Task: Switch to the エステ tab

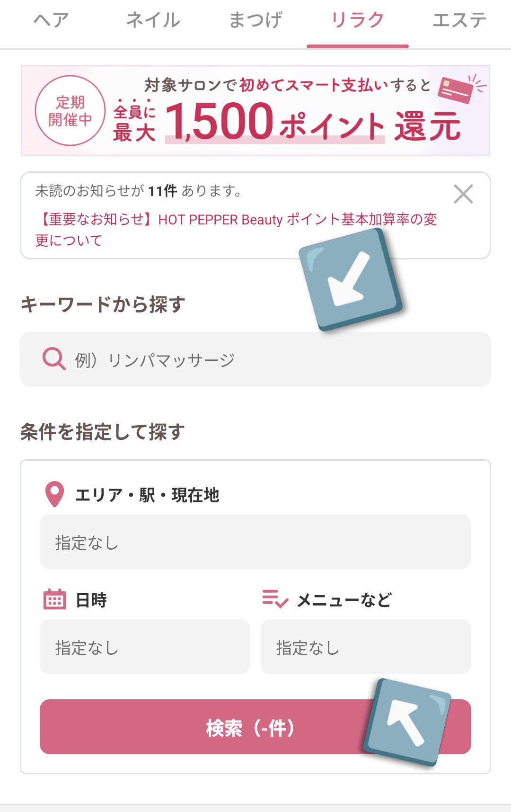Action: click(x=459, y=21)
